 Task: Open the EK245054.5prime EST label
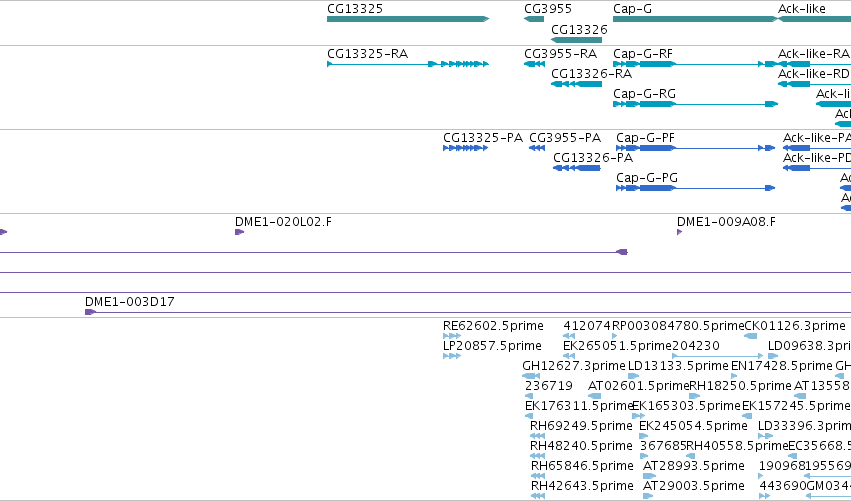tap(694, 426)
